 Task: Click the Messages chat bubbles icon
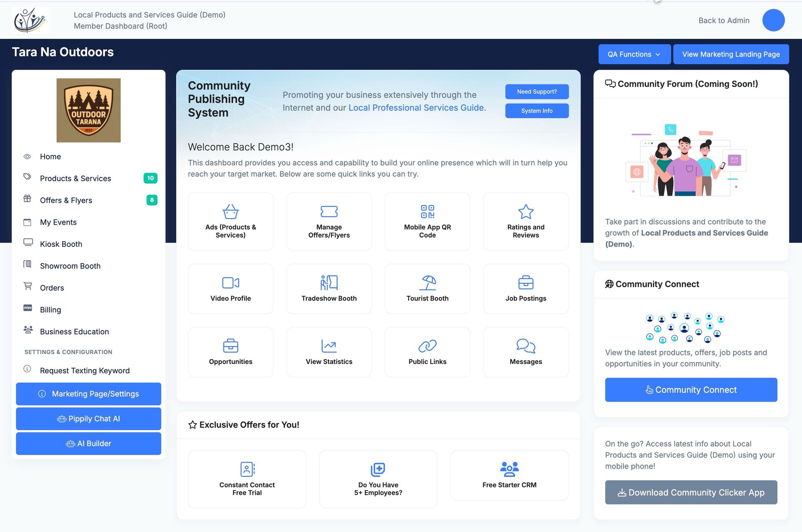(x=525, y=346)
